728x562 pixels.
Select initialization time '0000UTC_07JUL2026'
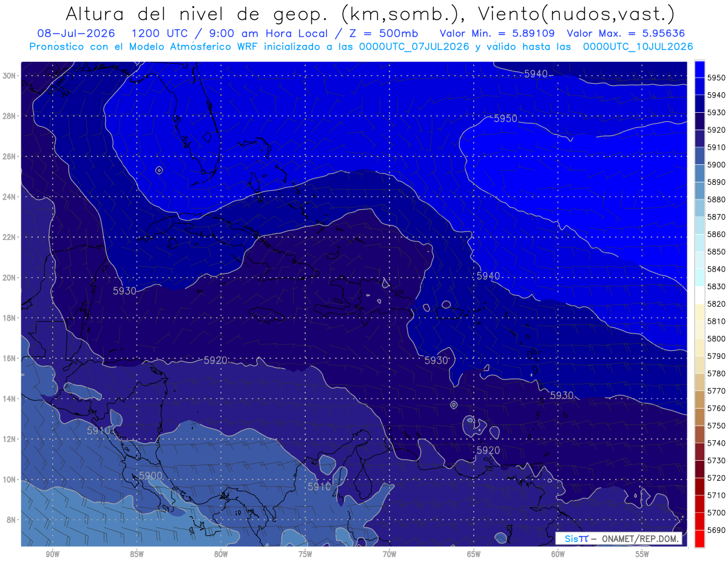(x=414, y=46)
